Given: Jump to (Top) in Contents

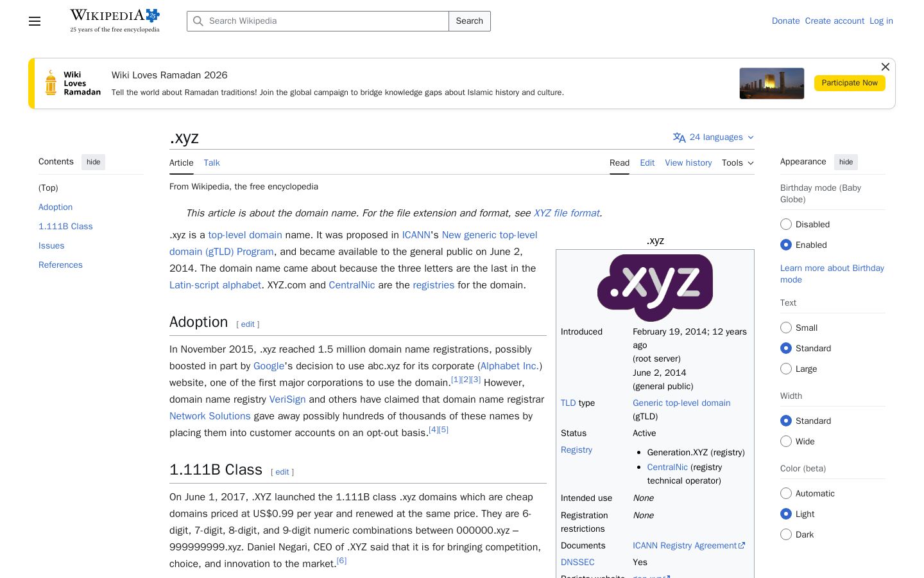Looking at the screenshot, I should (x=48, y=188).
